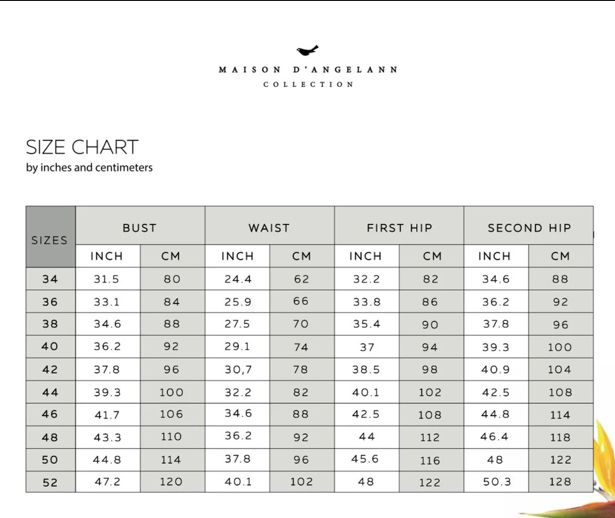Image resolution: width=615 pixels, height=518 pixels.
Task: Select the Size Chart heading
Action: 82,147
